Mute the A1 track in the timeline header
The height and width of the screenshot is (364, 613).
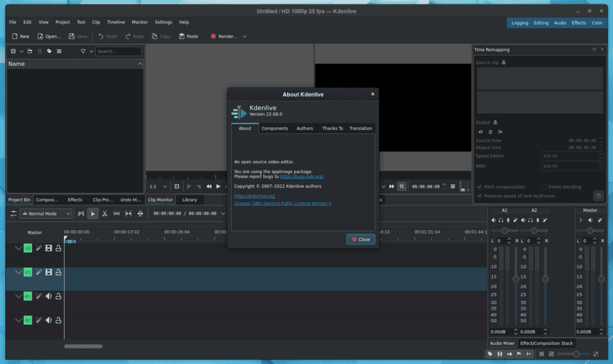tap(48, 296)
